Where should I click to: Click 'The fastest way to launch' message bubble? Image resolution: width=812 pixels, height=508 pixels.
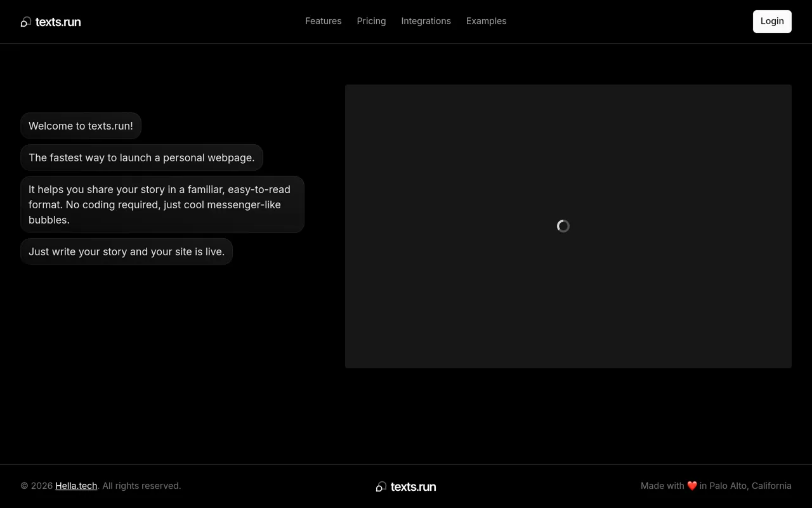point(141,157)
